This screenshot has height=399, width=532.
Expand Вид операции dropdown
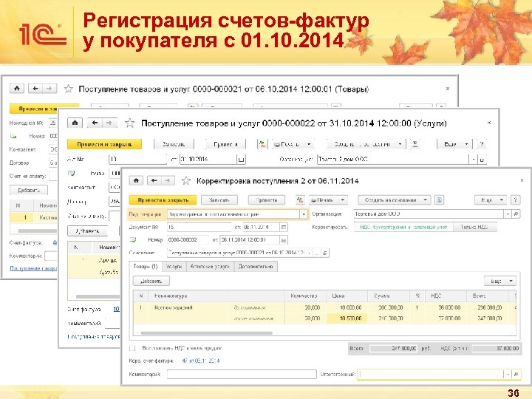point(304,214)
